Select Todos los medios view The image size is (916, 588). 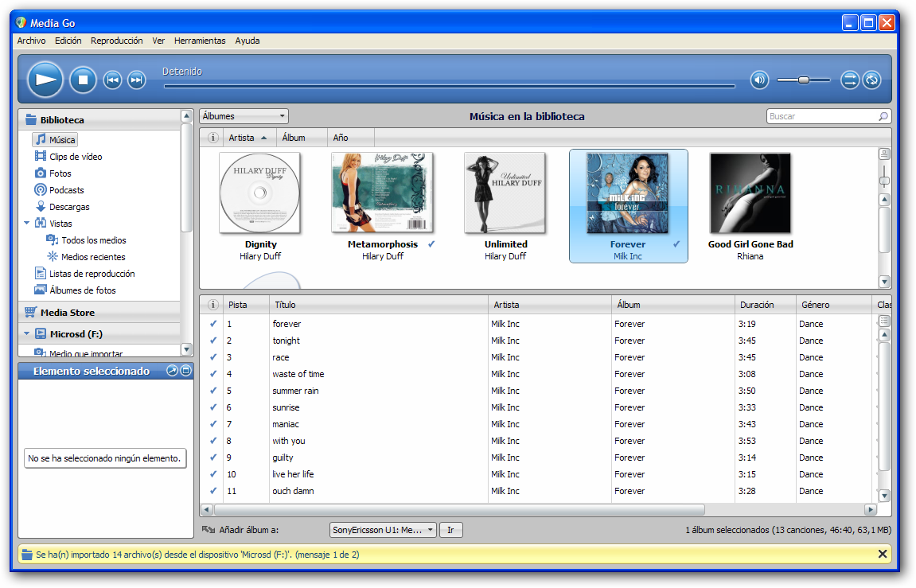click(87, 240)
